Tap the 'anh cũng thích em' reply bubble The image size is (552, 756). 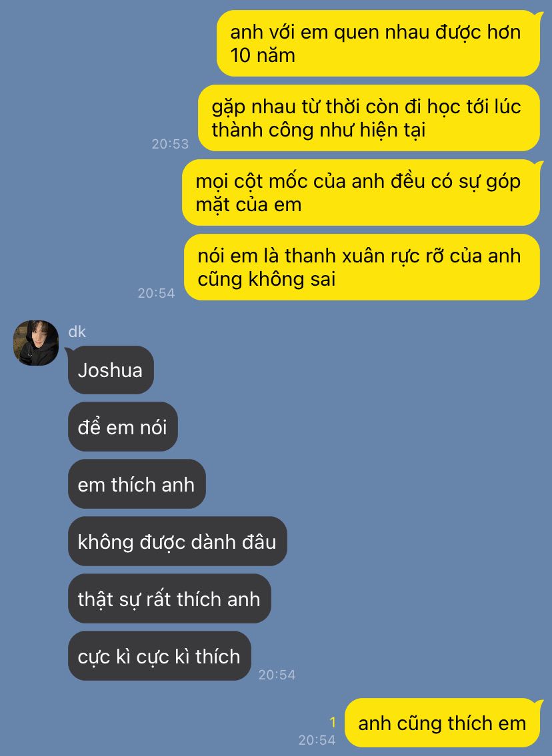tap(442, 723)
